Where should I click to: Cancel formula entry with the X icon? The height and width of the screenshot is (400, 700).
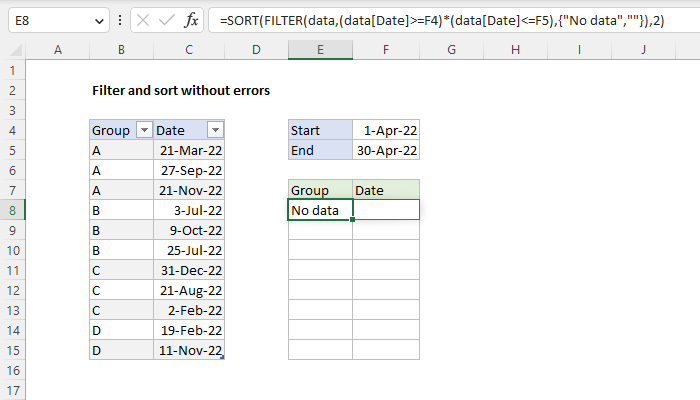coord(143,21)
